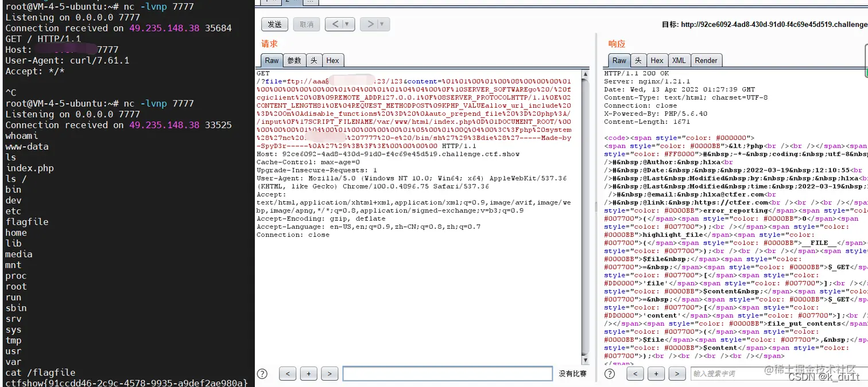
Task: Click the response pane help question-mark icon
Action: [x=610, y=374]
